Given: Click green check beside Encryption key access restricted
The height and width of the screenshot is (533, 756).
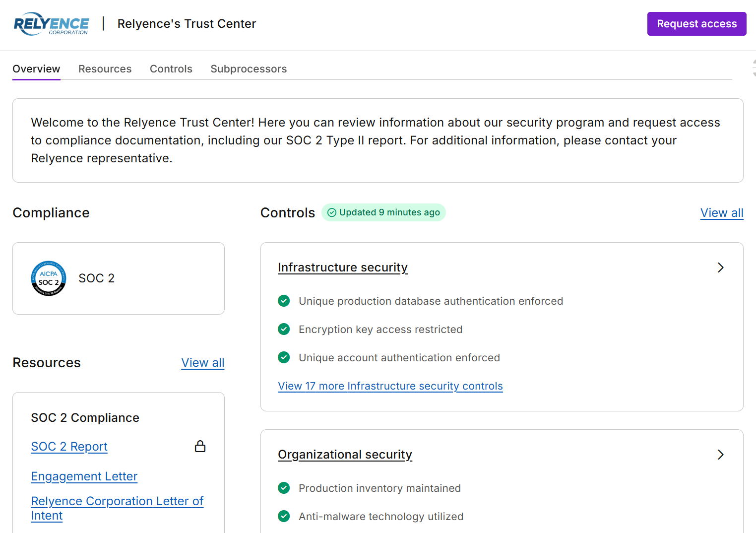Looking at the screenshot, I should tap(284, 329).
